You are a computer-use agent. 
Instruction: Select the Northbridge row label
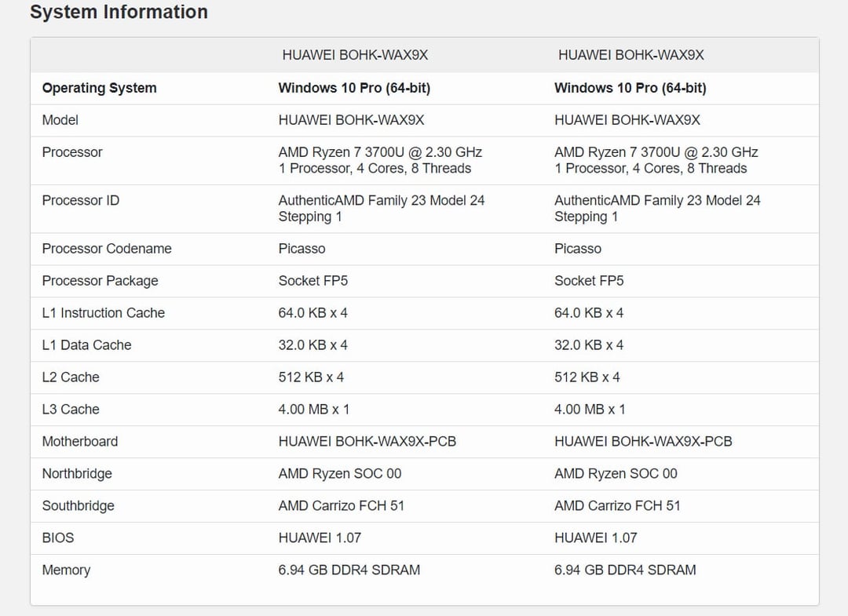77,474
